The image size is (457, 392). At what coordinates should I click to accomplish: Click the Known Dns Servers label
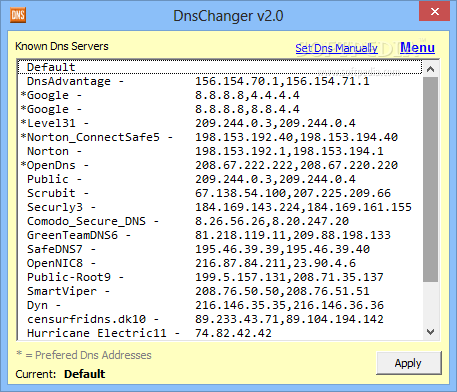coord(62,46)
